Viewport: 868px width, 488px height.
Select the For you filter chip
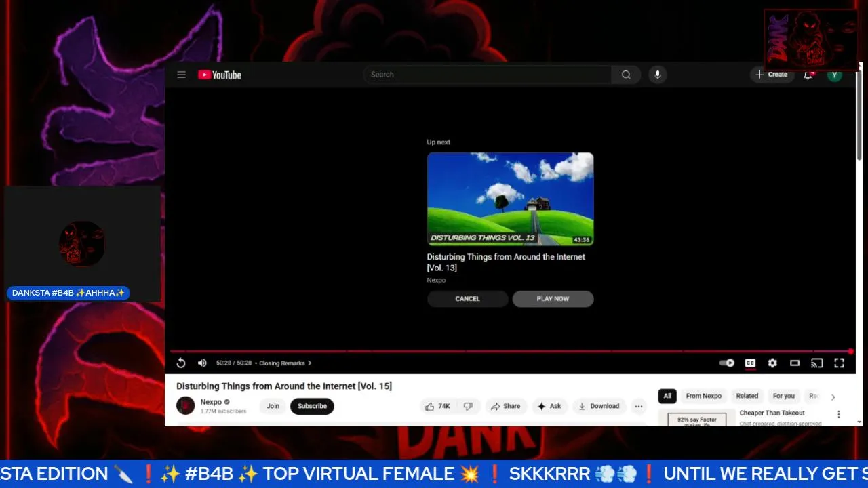coord(783,396)
